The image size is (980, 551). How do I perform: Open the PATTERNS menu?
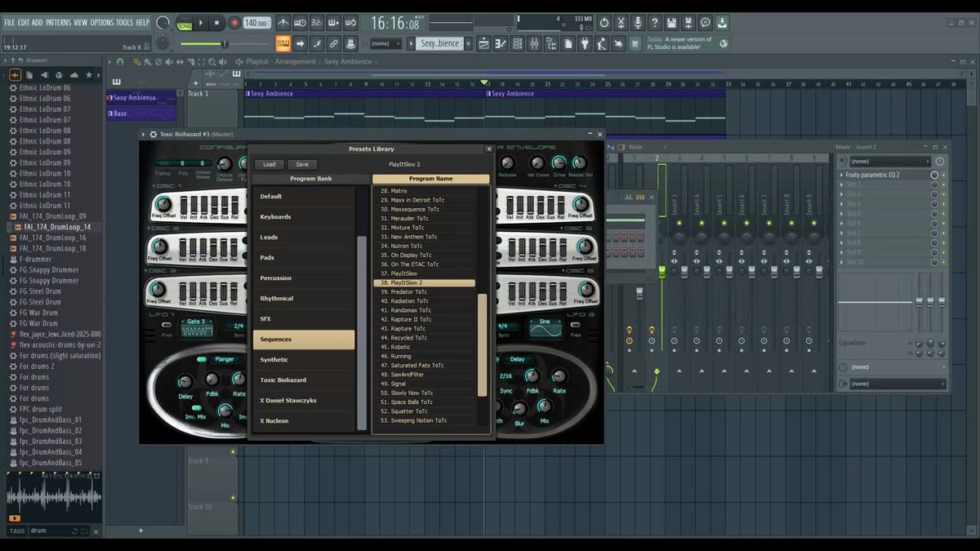pos(58,22)
